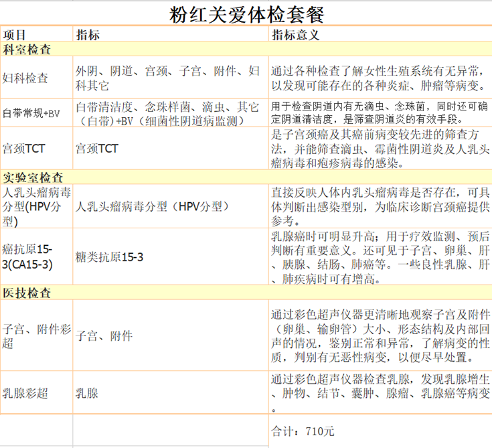
Task: Select the 医技检查 section row
Action: 246,293
